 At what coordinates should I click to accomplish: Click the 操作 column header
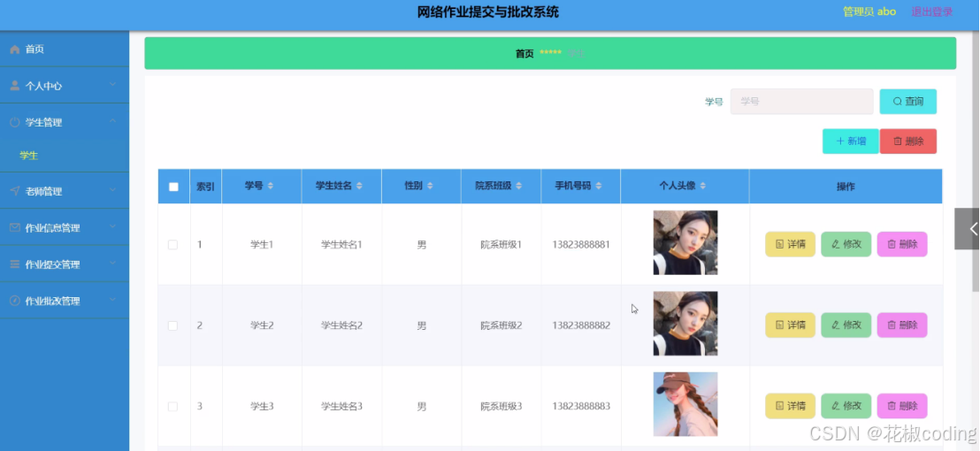pos(846,186)
